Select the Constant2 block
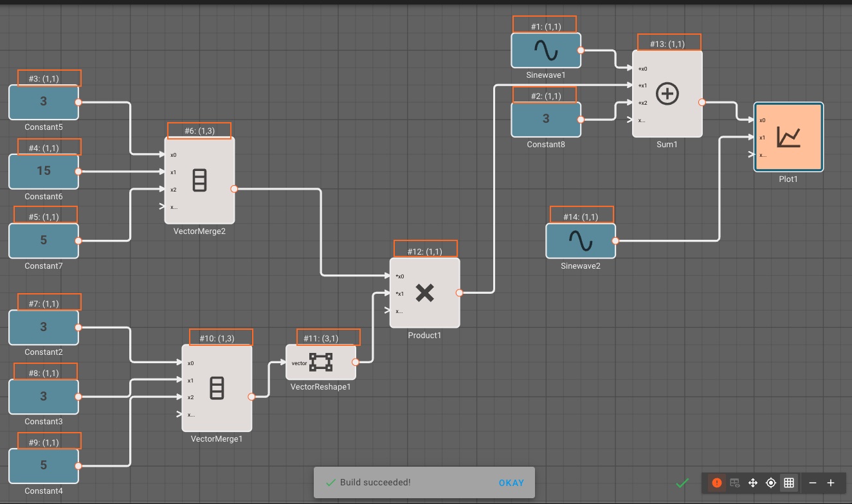Image resolution: width=852 pixels, height=504 pixels. tap(43, 327)
